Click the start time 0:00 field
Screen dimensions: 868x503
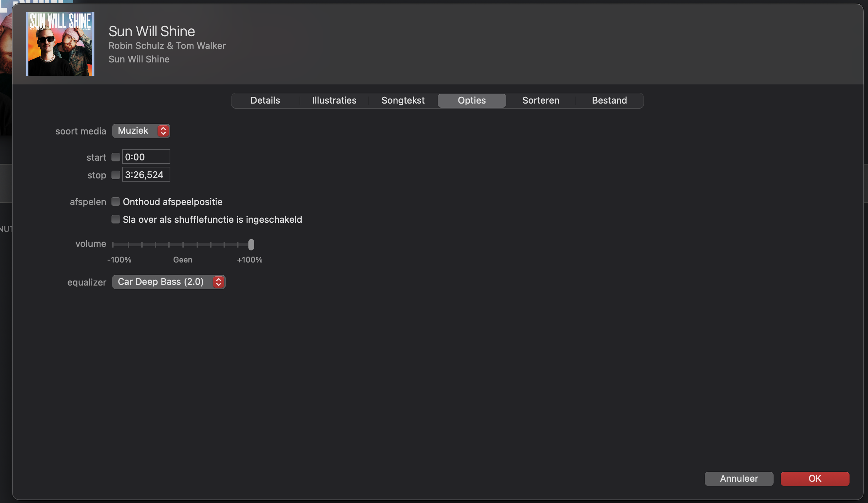click(x=146, y=157)
